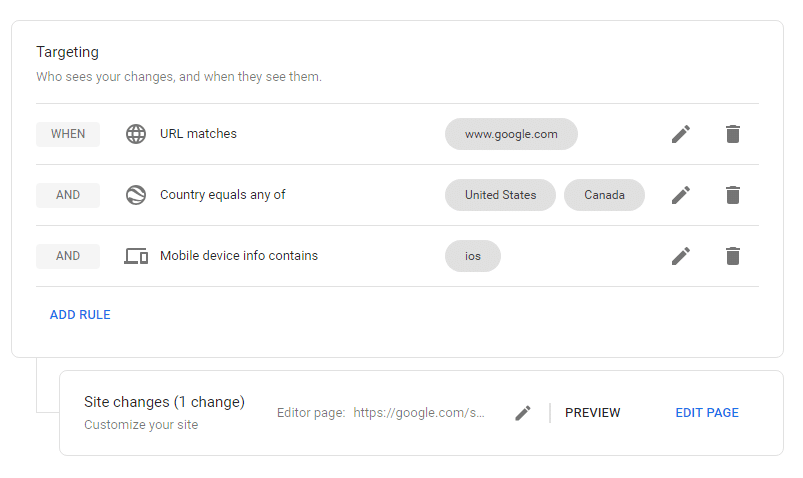Viewport: 803px width, 478px height.
Task: Click the Editor page URL text
Action: (418, 413)
